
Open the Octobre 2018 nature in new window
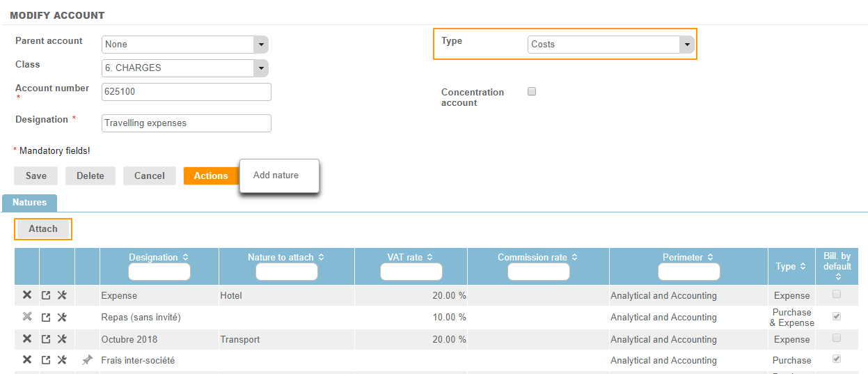pyautogui.click(x=46, y=339)
